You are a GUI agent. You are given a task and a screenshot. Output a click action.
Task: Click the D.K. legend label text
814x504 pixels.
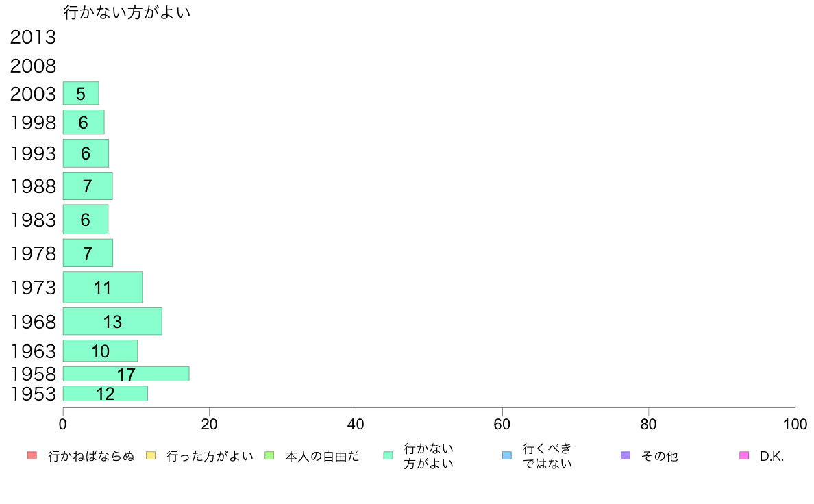click(772, 456)
